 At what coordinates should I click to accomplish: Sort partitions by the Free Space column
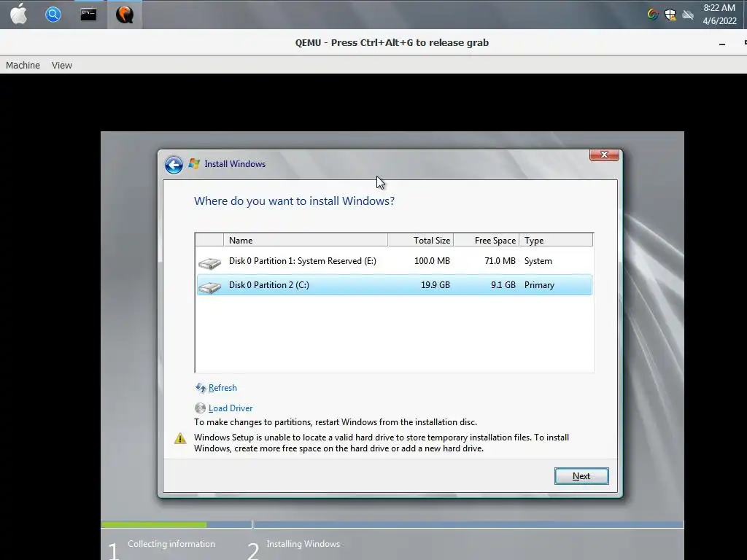point(486,240)
